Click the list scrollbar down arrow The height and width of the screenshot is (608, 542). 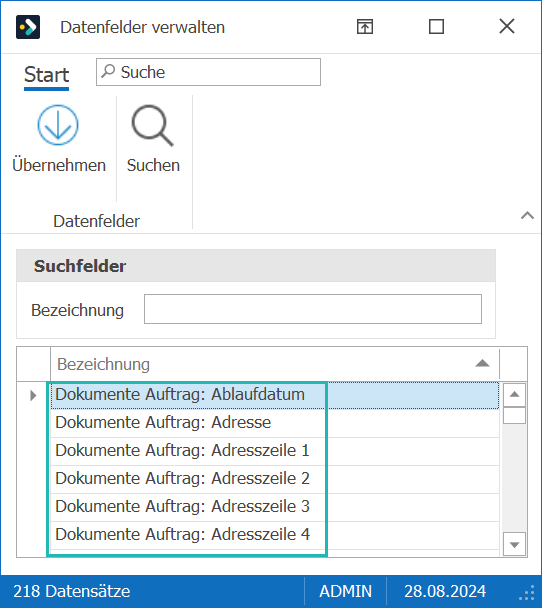pos(514,545)
